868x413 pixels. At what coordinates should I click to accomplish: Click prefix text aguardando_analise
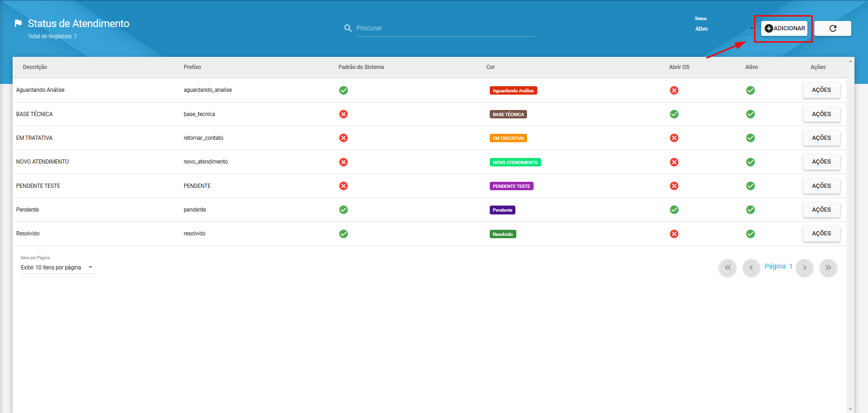click(208, 90)
